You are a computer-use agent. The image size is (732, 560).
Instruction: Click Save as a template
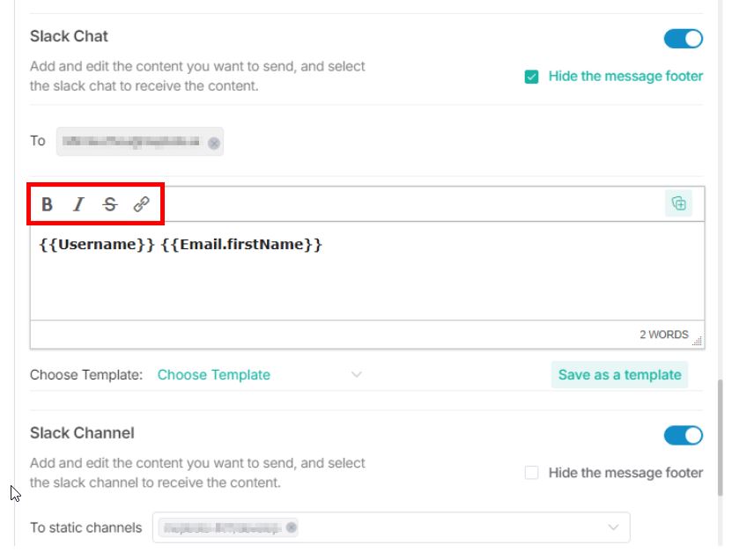click(x=620, y=374)
